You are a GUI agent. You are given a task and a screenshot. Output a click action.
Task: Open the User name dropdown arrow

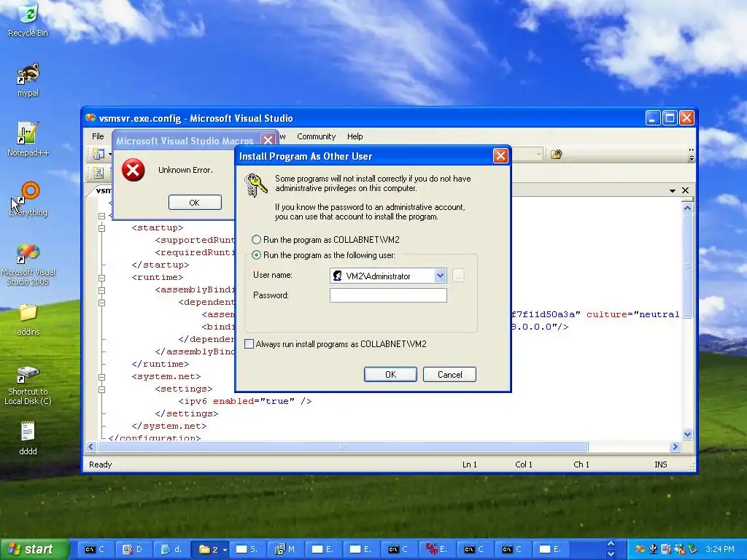(440, 276)
